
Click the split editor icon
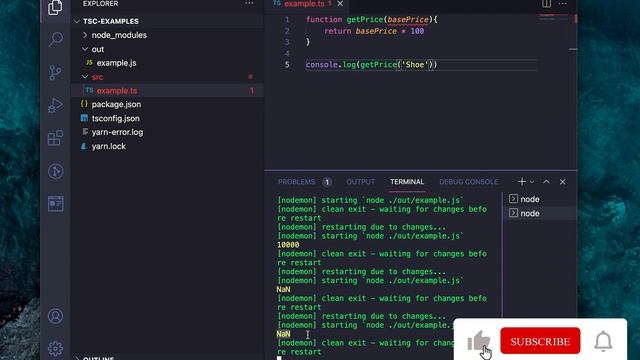click(x=546, y=4)
